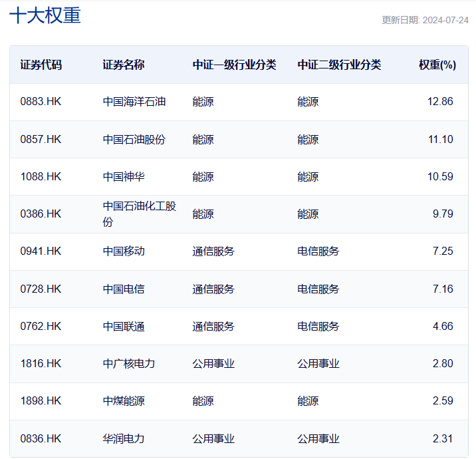Click first-level 能源 in 0883.HK row

click(203, 102)
